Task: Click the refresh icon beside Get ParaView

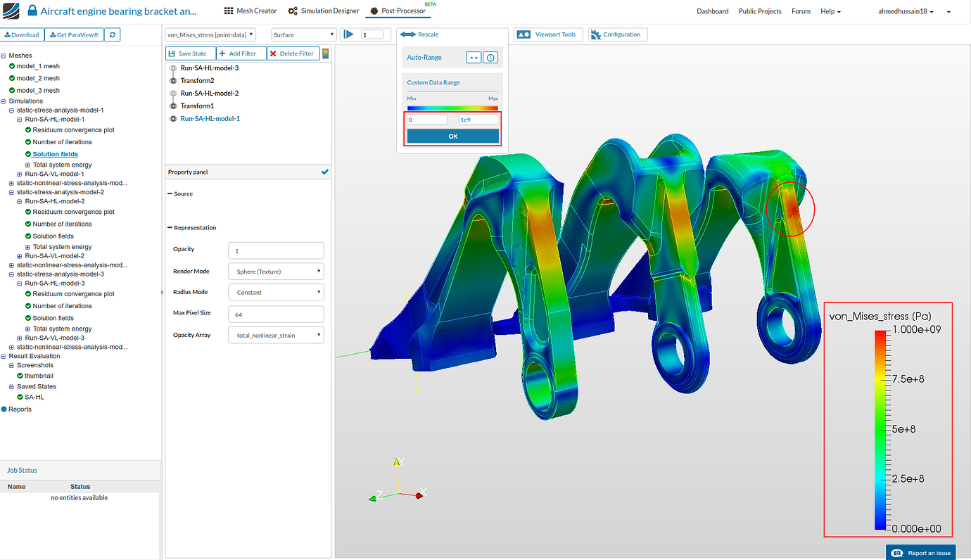Action: coord(112,34)
